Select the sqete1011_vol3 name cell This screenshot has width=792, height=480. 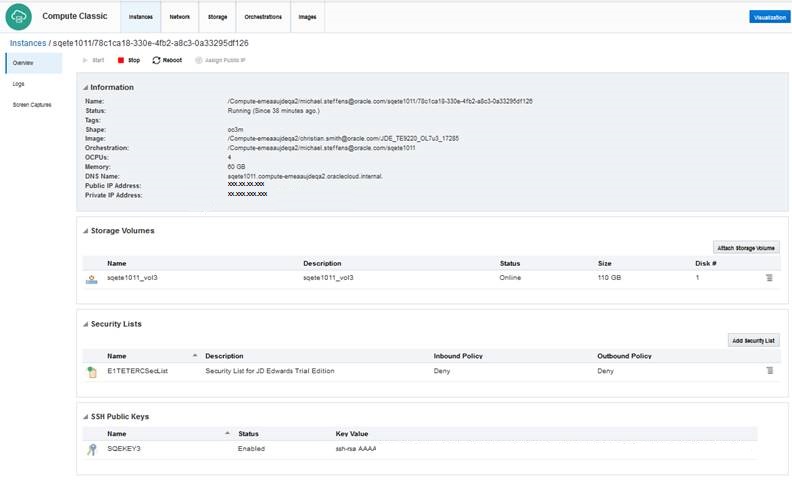click(132, 277)
